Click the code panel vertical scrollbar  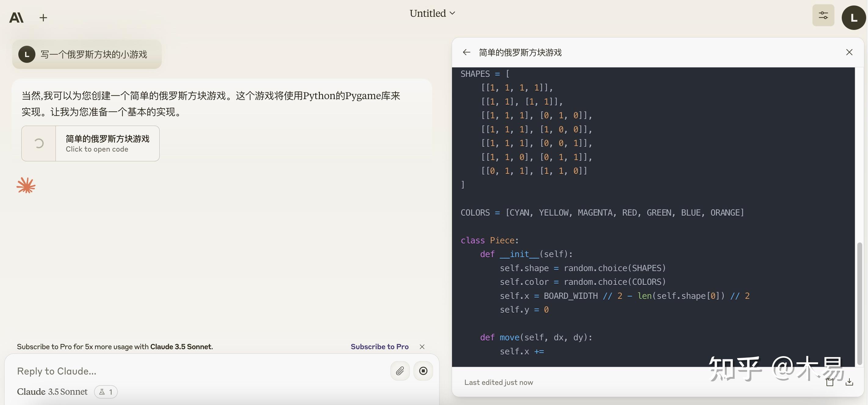[x=859, y=303]
